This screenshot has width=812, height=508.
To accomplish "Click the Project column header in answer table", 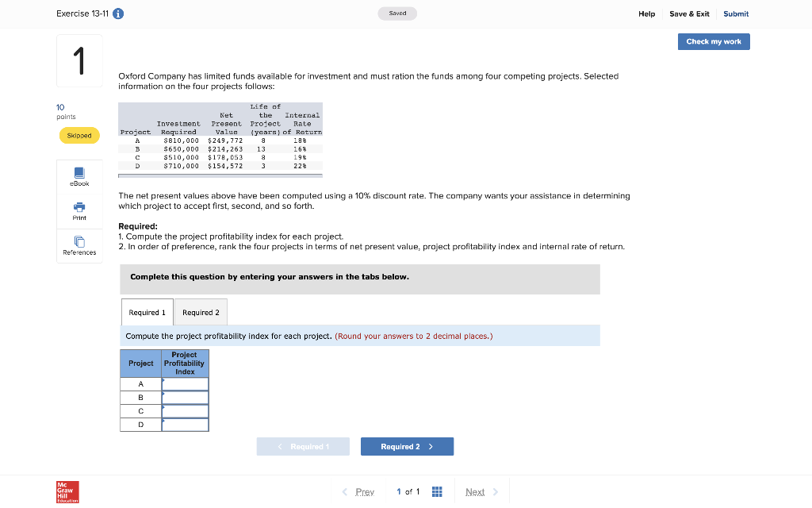I will [141, 364].
